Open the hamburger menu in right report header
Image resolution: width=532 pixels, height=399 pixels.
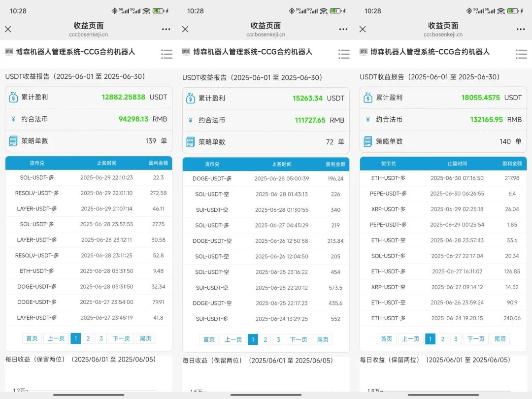521,54
